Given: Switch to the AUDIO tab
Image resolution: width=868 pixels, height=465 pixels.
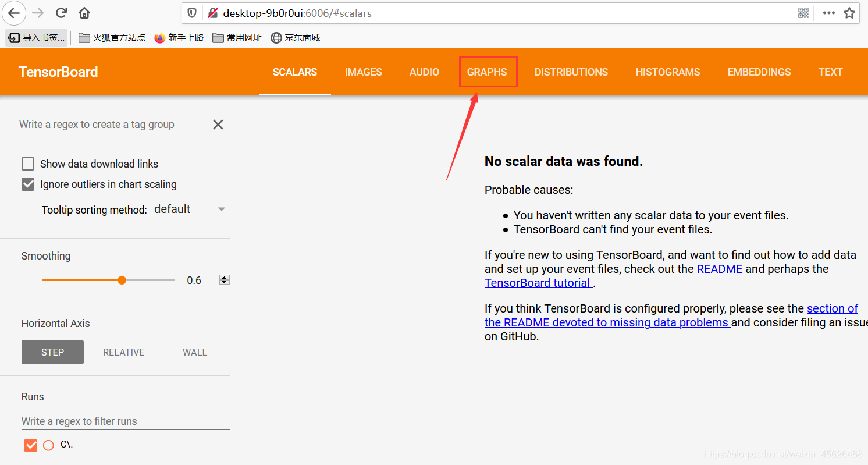Looking at the screenshot, I should (x=424, y=72).
